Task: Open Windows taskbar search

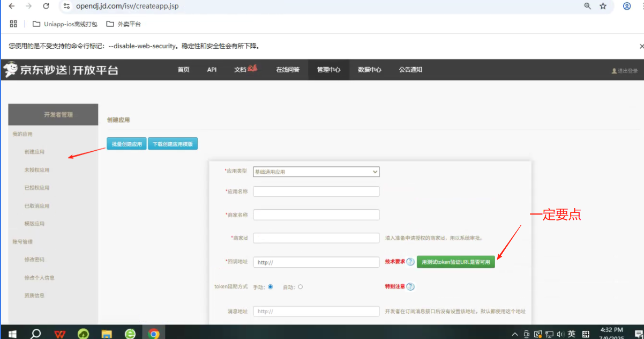Action: pos(36,334)
